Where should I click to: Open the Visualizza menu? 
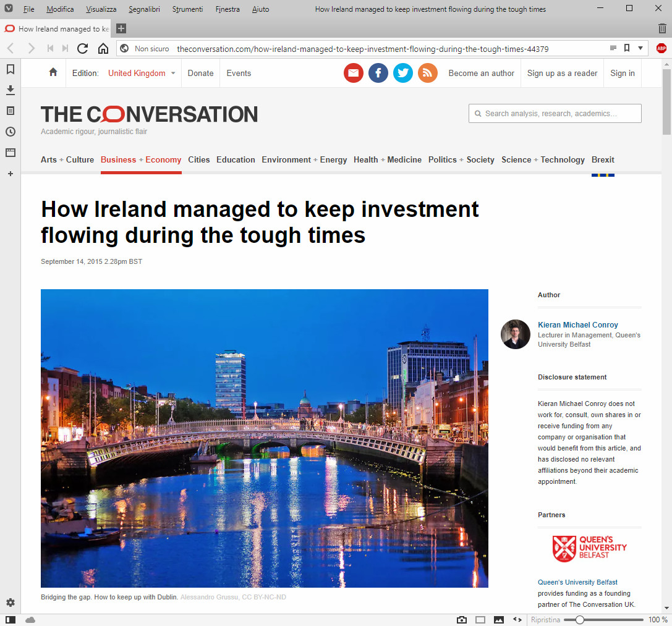coord(101,9)
